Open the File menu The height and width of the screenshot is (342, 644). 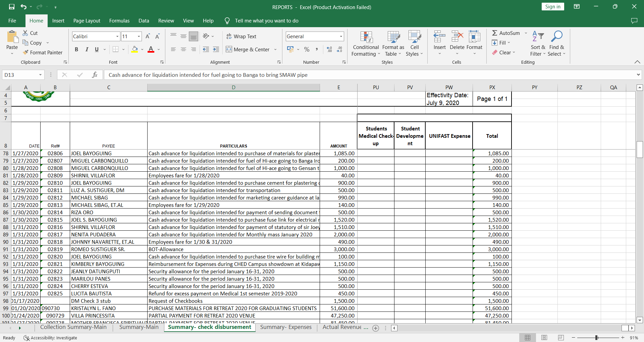click(12, 21)
